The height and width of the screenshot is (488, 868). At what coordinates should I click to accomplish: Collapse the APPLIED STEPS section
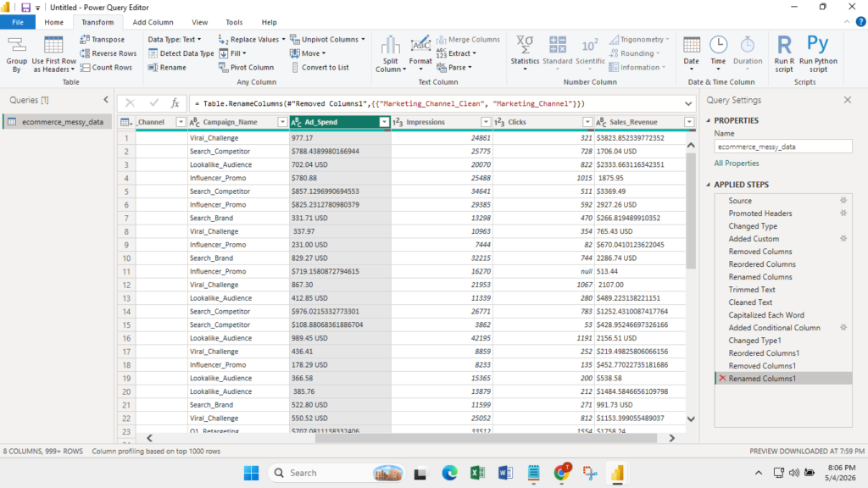pyautogui.click(x=709, y=184)
